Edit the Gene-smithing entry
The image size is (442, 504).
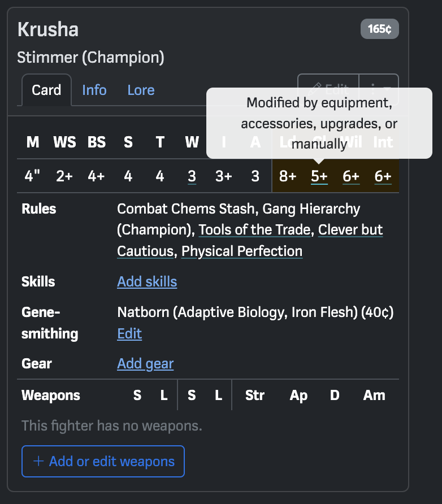click(129, 333)
